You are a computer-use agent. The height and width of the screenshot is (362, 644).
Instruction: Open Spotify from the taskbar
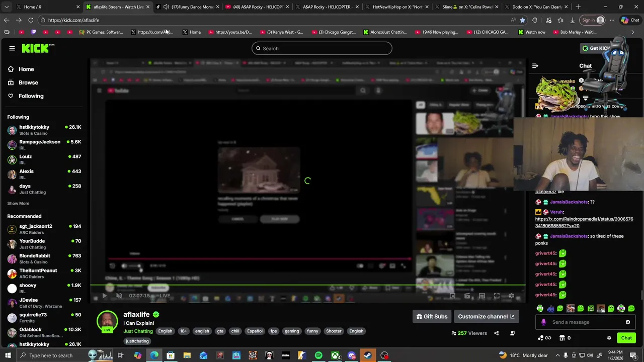click(x=318, y=355)
